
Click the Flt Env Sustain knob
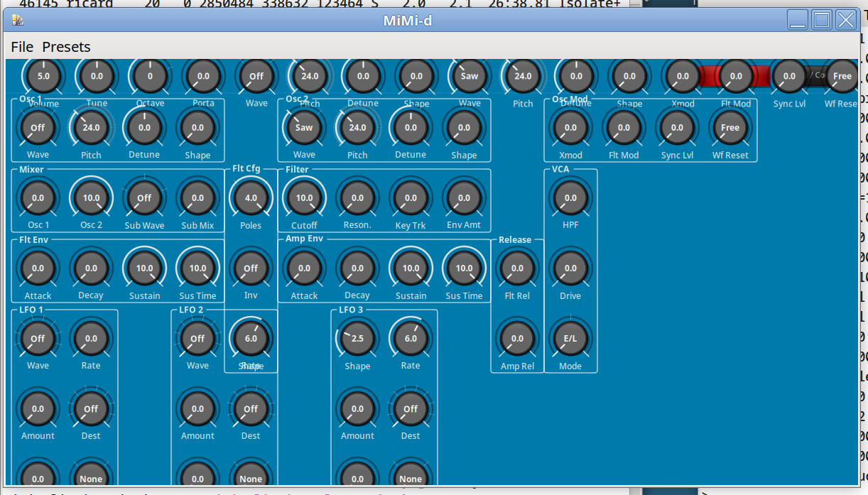coord(144,268)
